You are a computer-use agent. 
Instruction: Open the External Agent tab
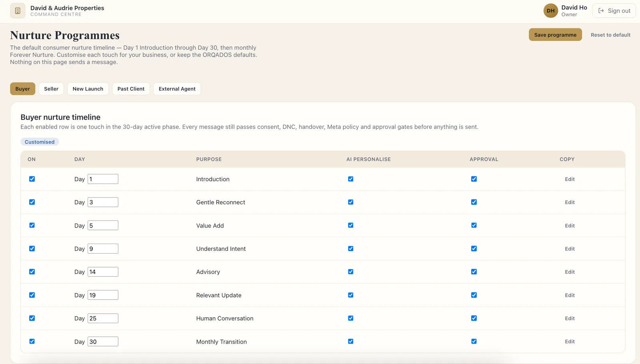(177, 89)
